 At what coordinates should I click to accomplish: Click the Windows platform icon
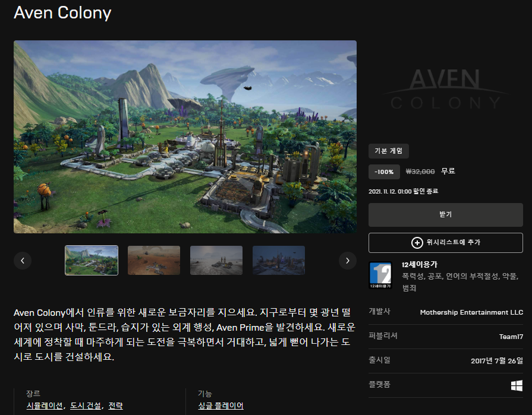coord(517,385)
